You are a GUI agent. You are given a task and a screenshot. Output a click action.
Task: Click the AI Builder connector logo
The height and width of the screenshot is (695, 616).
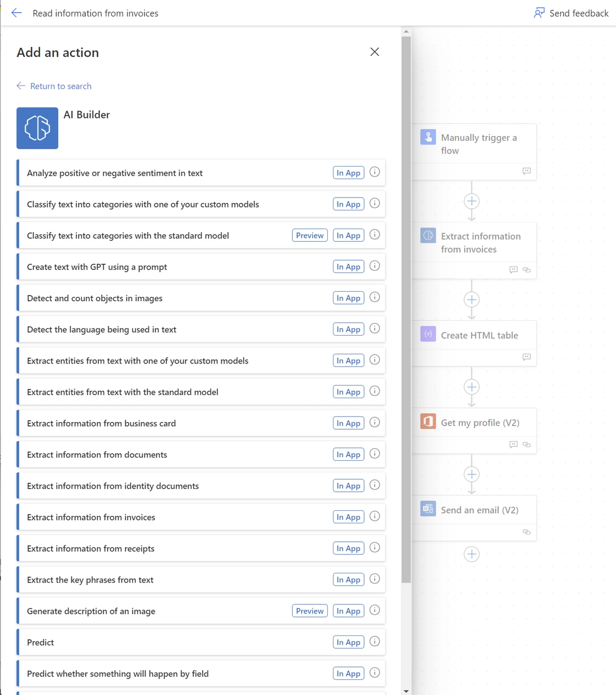37,128
